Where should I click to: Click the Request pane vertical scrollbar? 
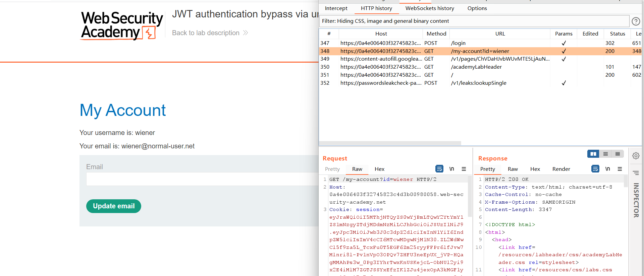470,196
